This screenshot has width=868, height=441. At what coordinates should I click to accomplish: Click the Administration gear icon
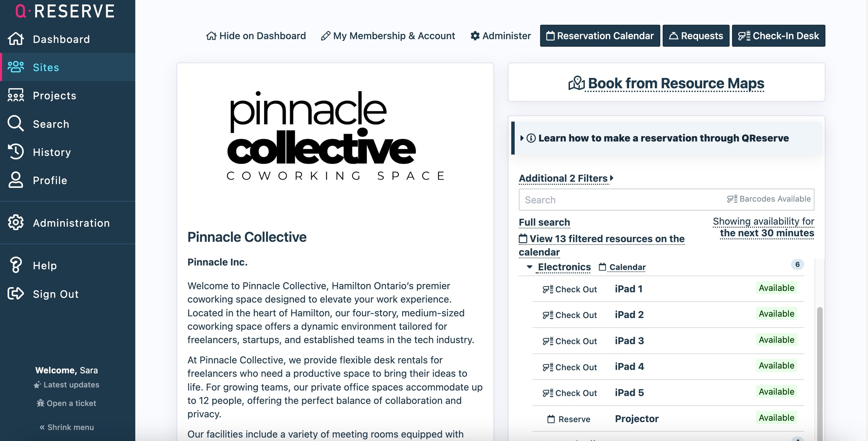16,223
